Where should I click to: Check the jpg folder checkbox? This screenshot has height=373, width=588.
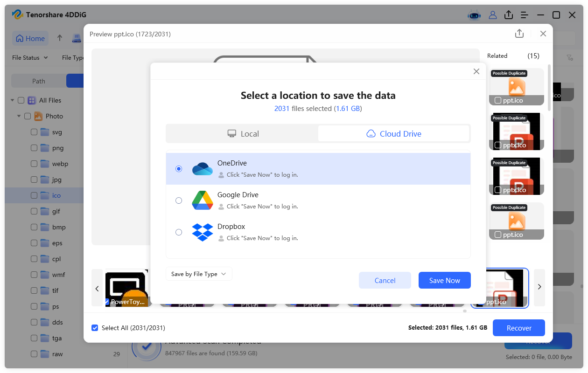[x=34, y=180]
